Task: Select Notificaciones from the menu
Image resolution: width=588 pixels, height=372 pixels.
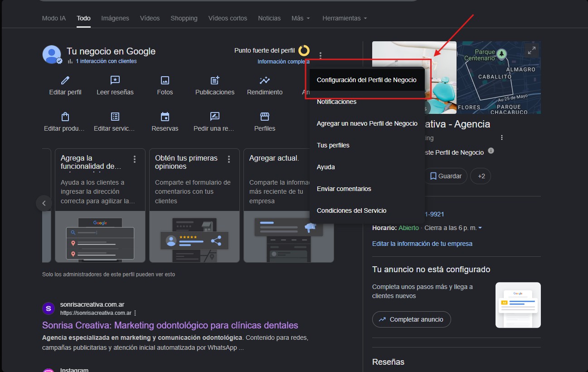Action: tap(367, 102)
